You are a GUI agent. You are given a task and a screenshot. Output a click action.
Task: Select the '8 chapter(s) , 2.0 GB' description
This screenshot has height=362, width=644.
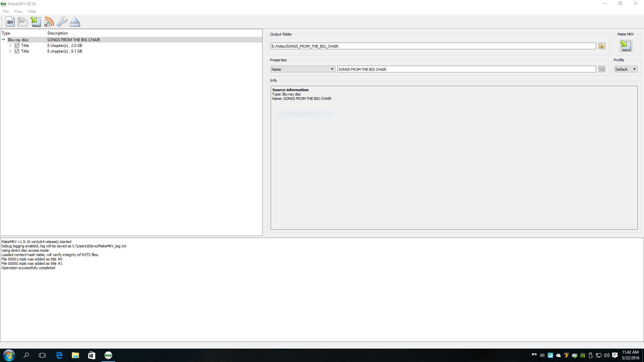point(64,46)
